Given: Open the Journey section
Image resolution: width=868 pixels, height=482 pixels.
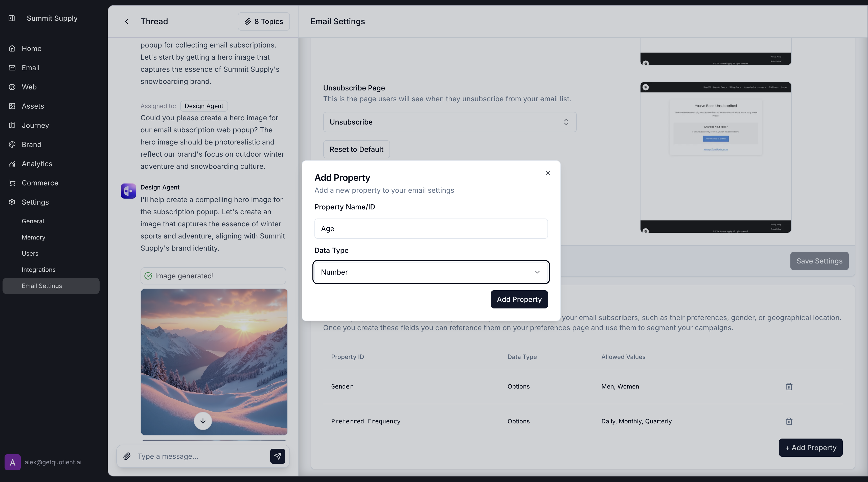Looking at the screenshot, I should click(x=12, y=125).
